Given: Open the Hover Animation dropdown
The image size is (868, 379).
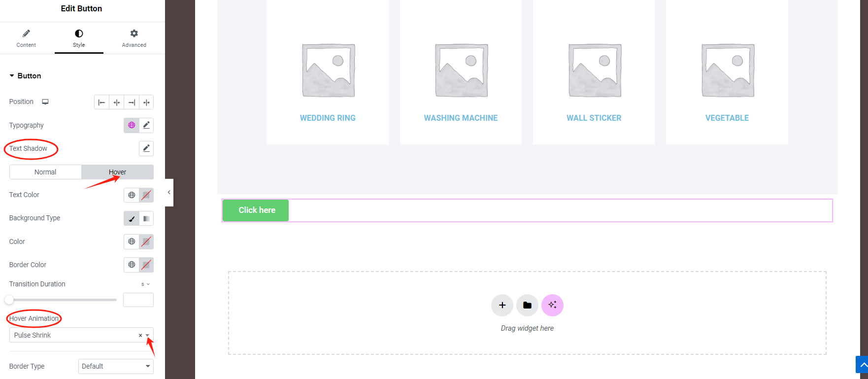Looking at the screenshot, I should 81,335.
